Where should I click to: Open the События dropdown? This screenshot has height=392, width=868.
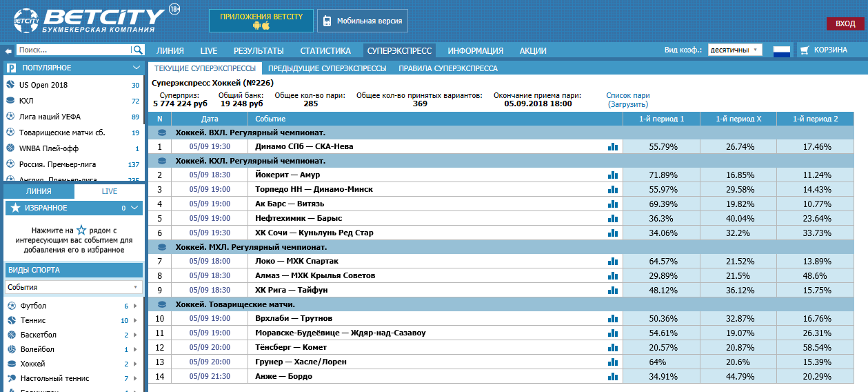click(x=73, y=287)
